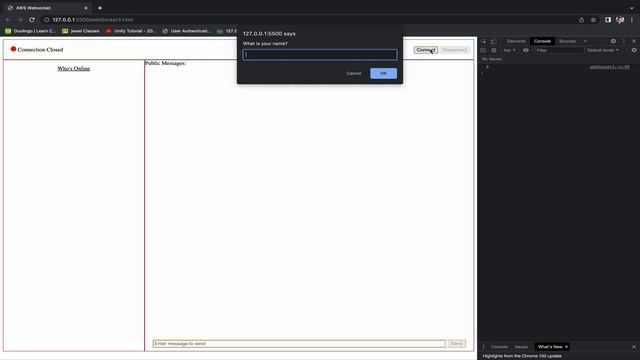Screen dimensions: 640x360
Task: Focus the 'Enter message to send' field
Action: click(299, 344)
